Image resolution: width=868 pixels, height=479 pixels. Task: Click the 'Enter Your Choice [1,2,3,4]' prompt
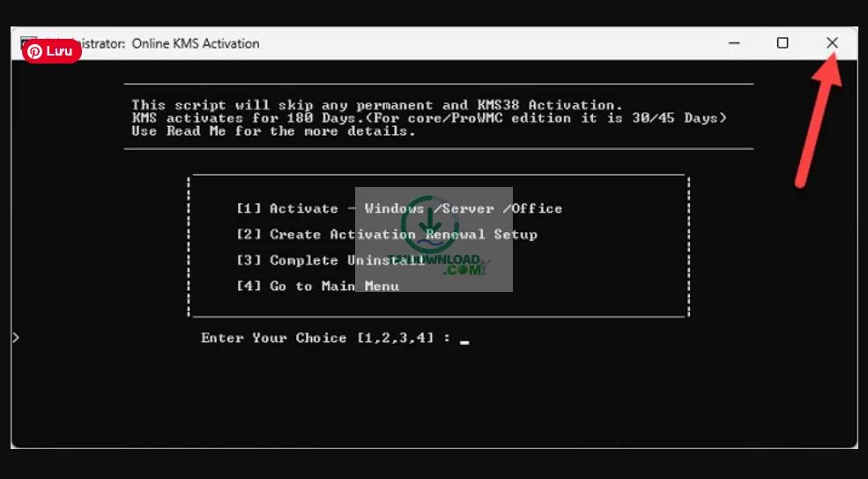(326, 338)
